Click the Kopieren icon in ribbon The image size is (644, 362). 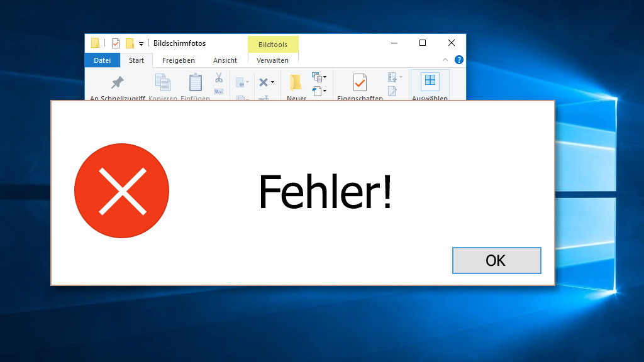coord(163,82)
